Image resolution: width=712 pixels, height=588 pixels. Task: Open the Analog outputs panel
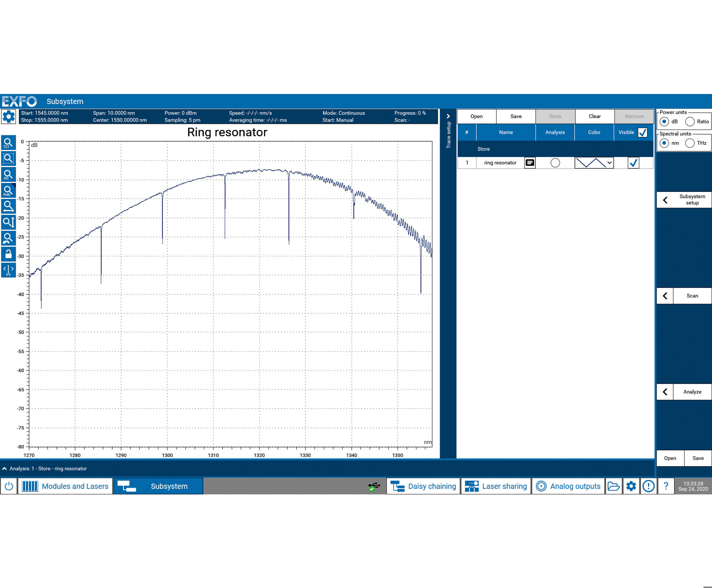[568, 486]
